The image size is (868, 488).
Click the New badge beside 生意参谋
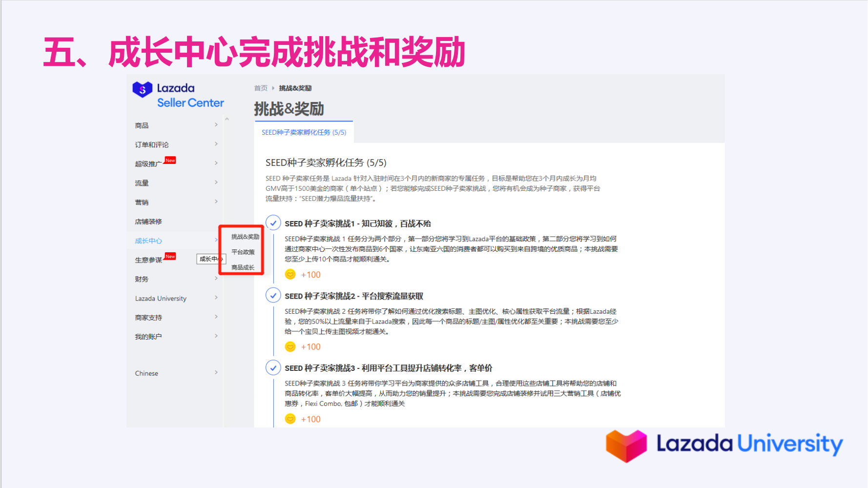tap(170, 256)
